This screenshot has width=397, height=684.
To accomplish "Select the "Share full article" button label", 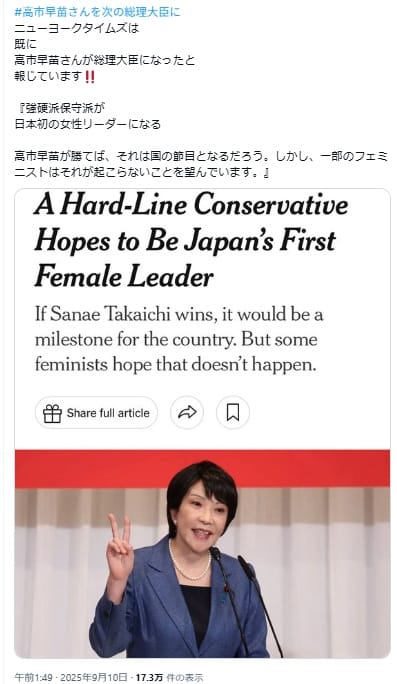I will 108,413.
